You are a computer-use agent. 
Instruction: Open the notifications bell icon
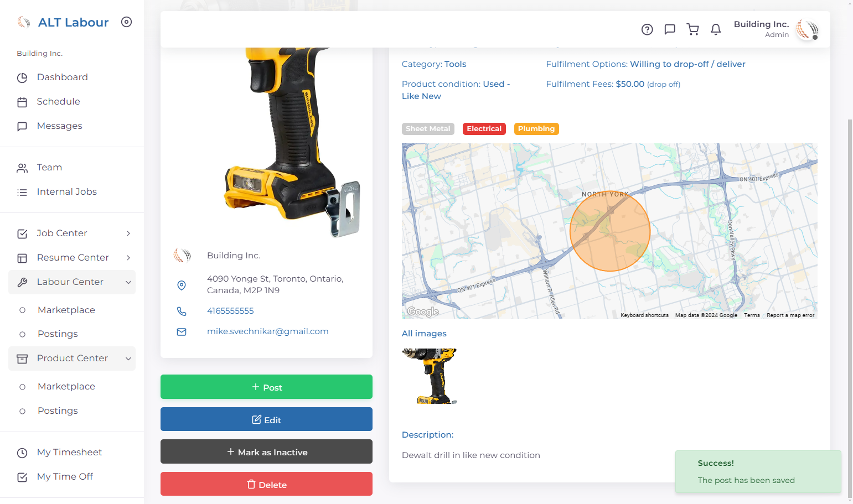tap(716, 29)
